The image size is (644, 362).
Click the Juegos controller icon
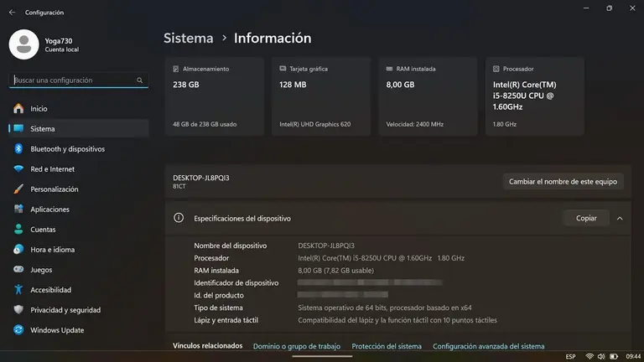tap(18, 269)
